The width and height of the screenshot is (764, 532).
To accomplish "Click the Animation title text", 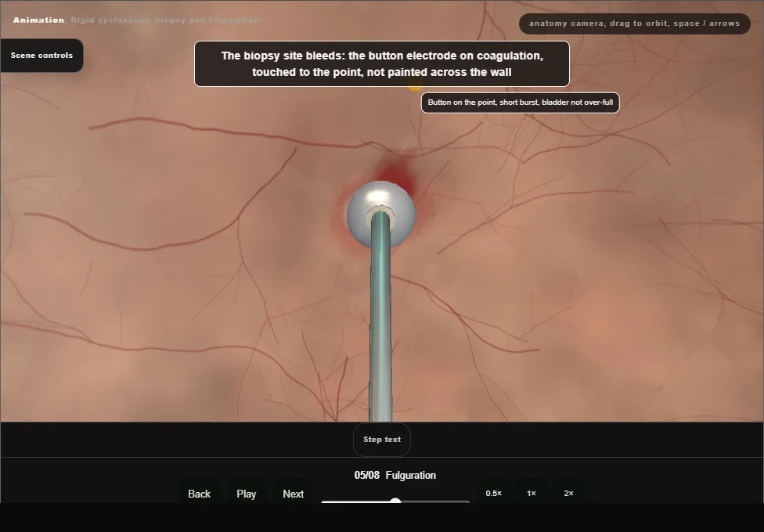I will coord(38,20).
